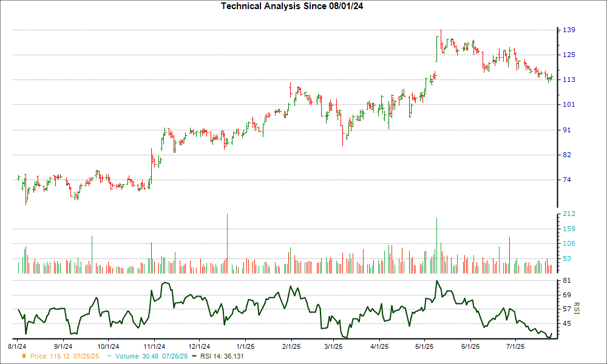Click the 10/1/24 date label
The height and width of the screenshot is (364, 607).
point(108,346)
